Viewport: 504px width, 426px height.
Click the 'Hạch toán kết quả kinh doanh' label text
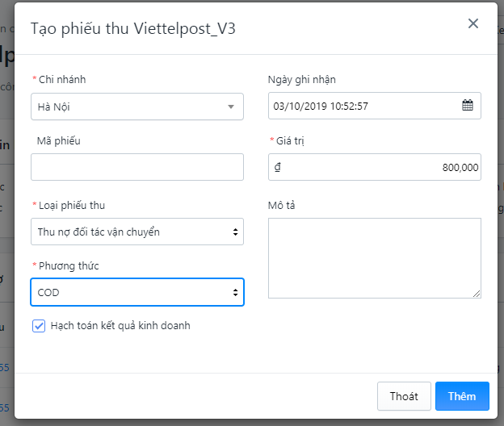pyautogui.click(x=120, y=326)
